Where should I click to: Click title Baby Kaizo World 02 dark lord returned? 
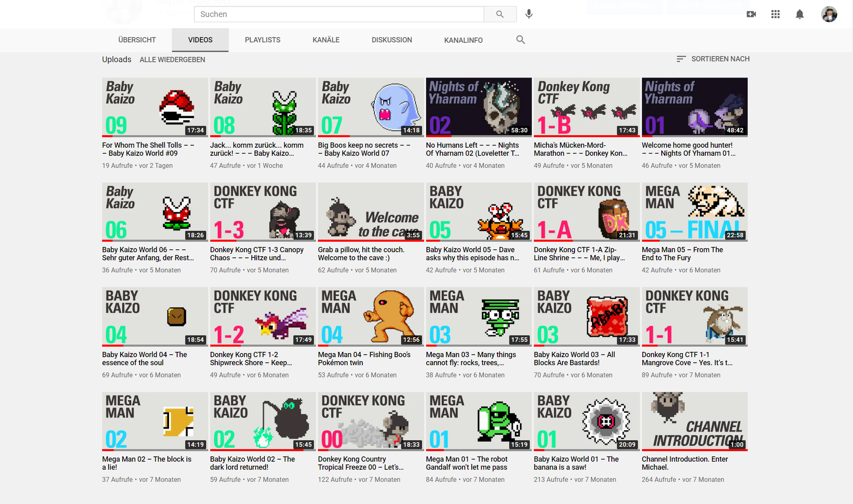[x=253, y=463]
